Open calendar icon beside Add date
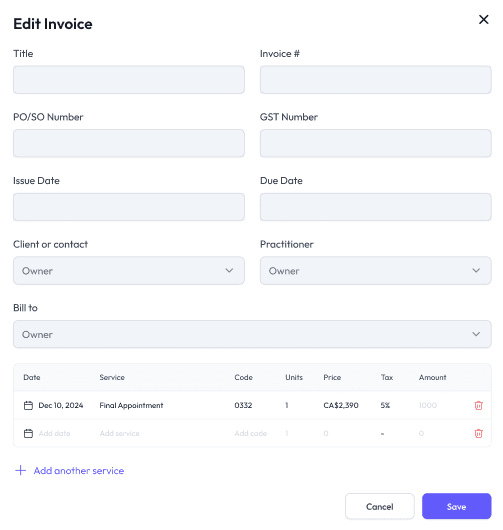The height and width of the screenshot is (530, 503). (x=28, y=433)
